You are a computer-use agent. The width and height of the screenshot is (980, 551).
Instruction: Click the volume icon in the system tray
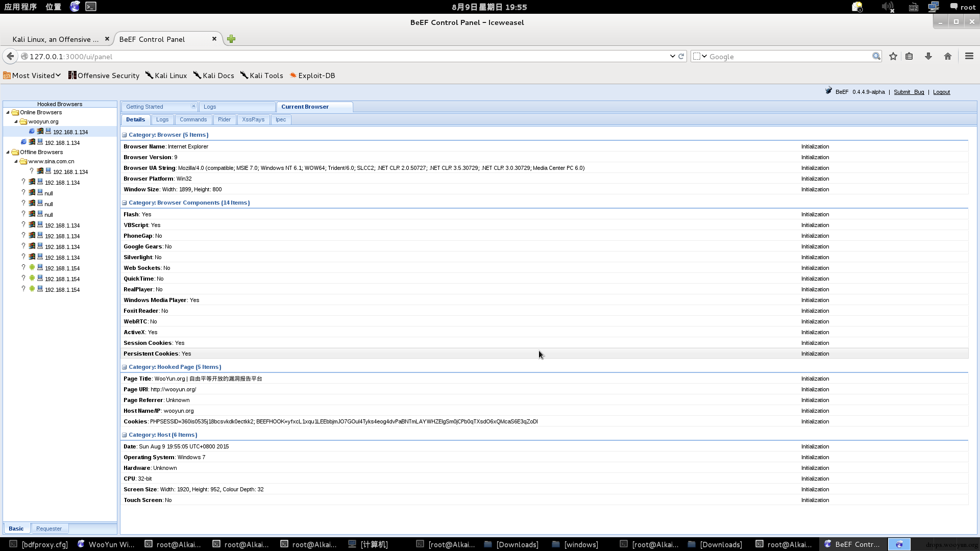click(x=888, y=7)
